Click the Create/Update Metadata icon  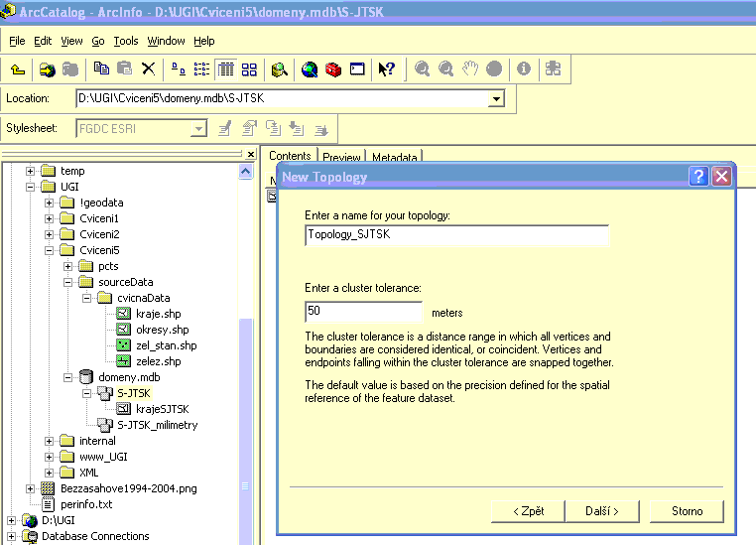274,128
